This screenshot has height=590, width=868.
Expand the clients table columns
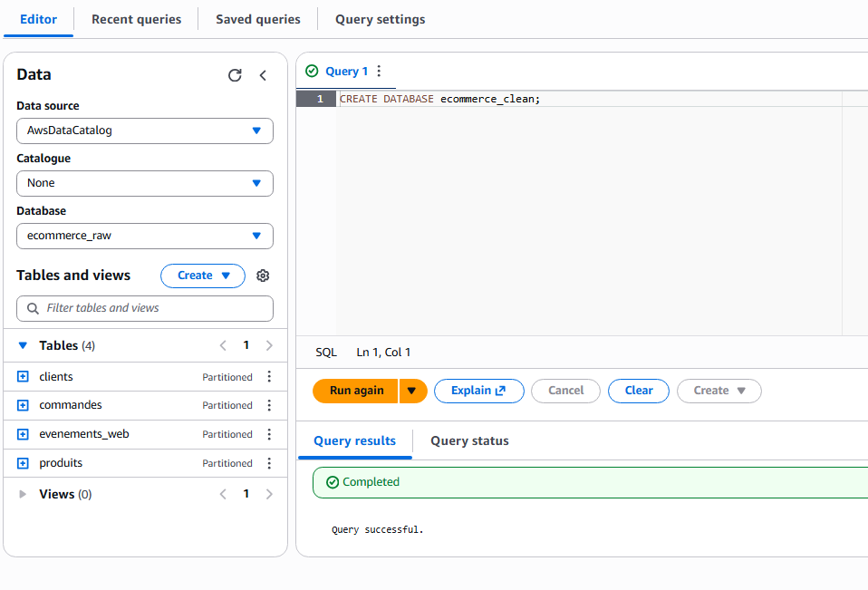(x=23, y=377)
